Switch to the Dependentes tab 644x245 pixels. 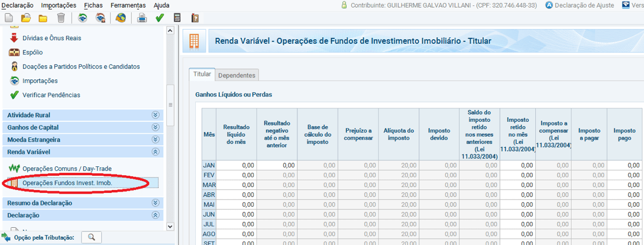(x=237, y=75)
